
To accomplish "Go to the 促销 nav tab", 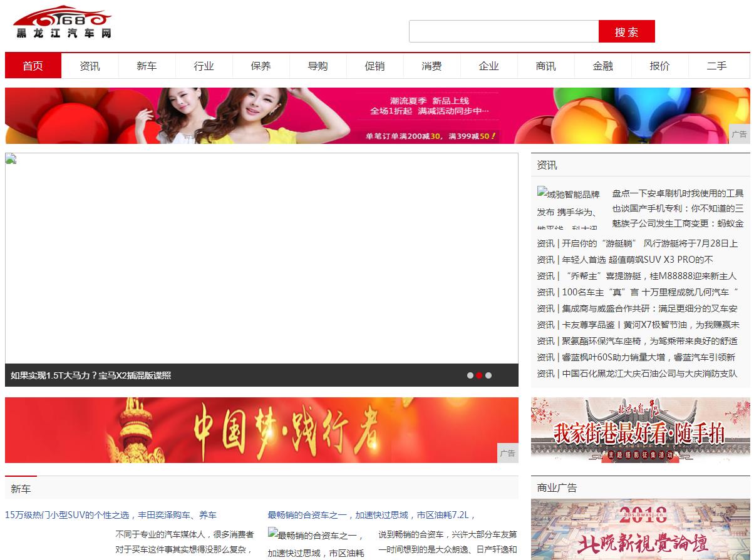I will click(x=375, y=66).
